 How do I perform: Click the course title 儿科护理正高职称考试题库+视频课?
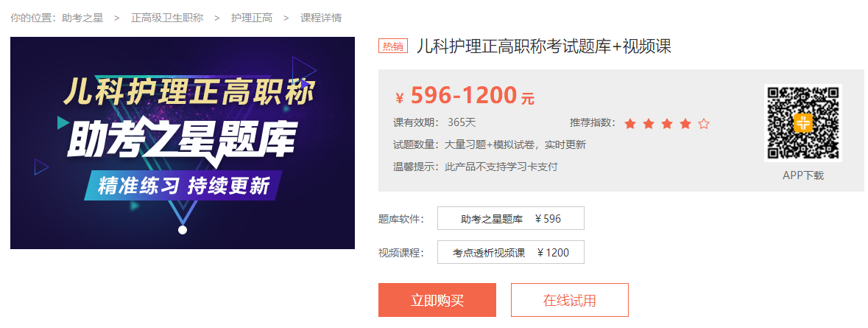point(544,46)
